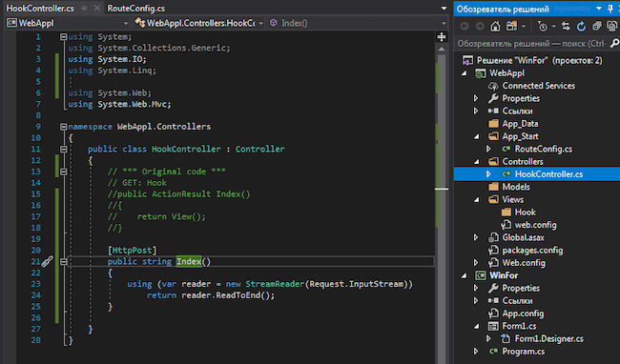The height and width of the screenshot is (364, 620).
Task: Click the Sync with Active Document icon
Action: [x=566, y=27]
